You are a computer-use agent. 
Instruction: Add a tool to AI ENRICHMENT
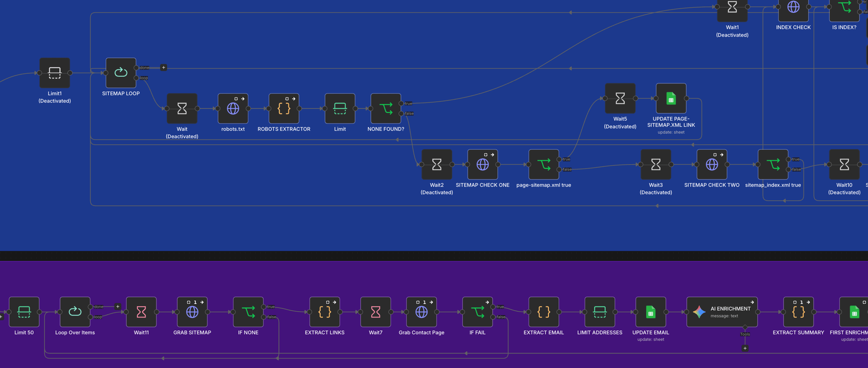[x=745, y=348]
